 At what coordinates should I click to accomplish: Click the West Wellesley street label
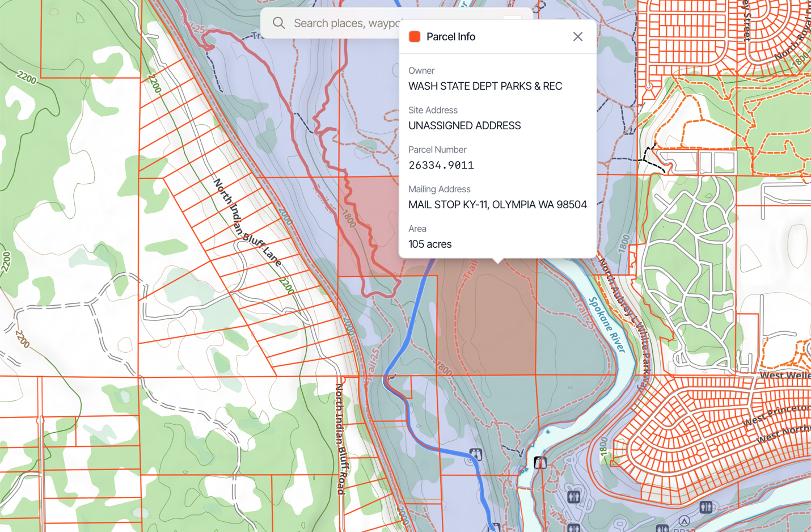785,376
